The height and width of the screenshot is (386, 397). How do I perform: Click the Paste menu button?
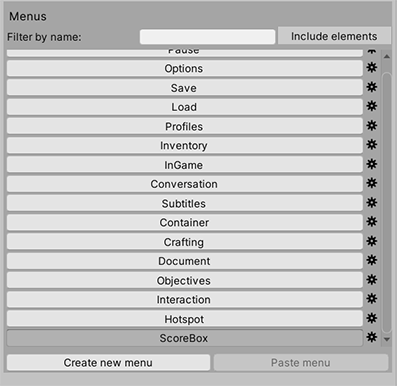coord(301,362)
